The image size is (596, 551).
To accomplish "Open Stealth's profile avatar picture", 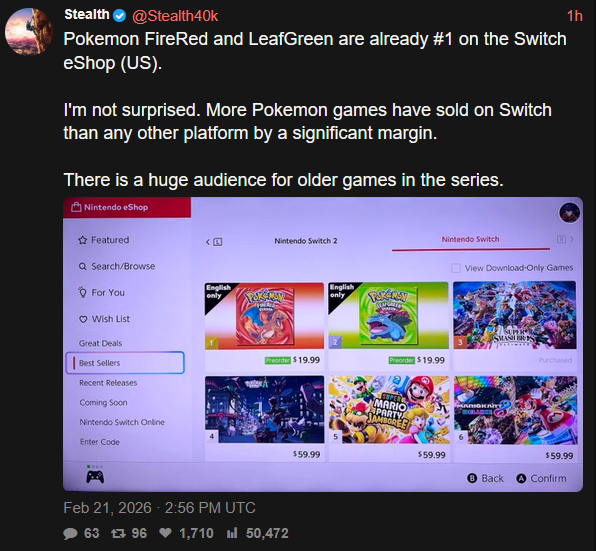I will (29, 31).
